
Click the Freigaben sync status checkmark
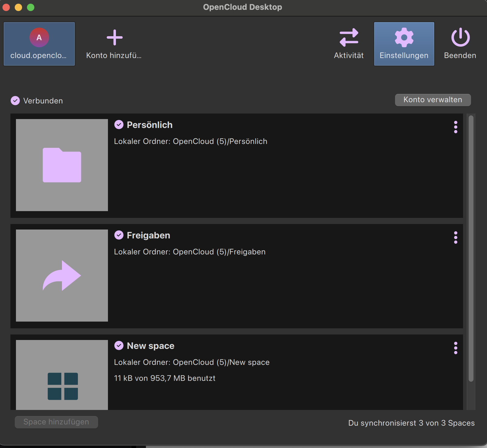(119, 235)
